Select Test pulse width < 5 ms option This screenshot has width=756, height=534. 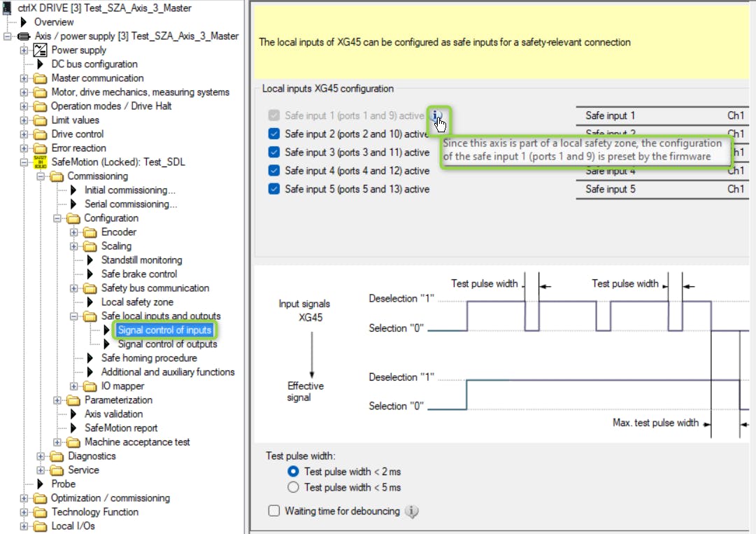coord(293,487)
